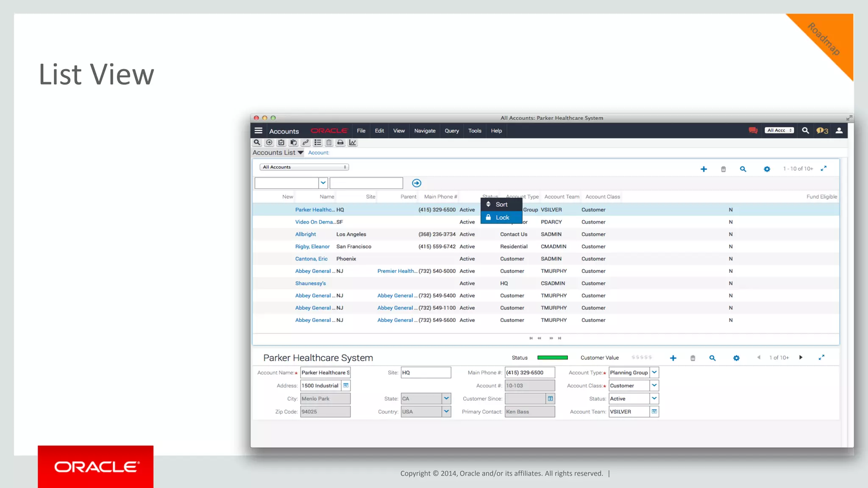Open the Address picker icon

(x=346, y=385)
